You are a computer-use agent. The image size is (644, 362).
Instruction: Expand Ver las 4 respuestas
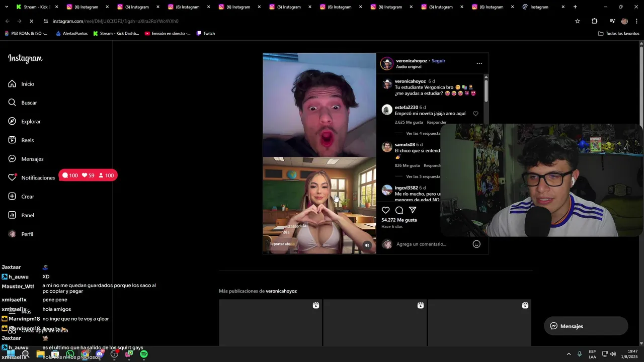423,133
